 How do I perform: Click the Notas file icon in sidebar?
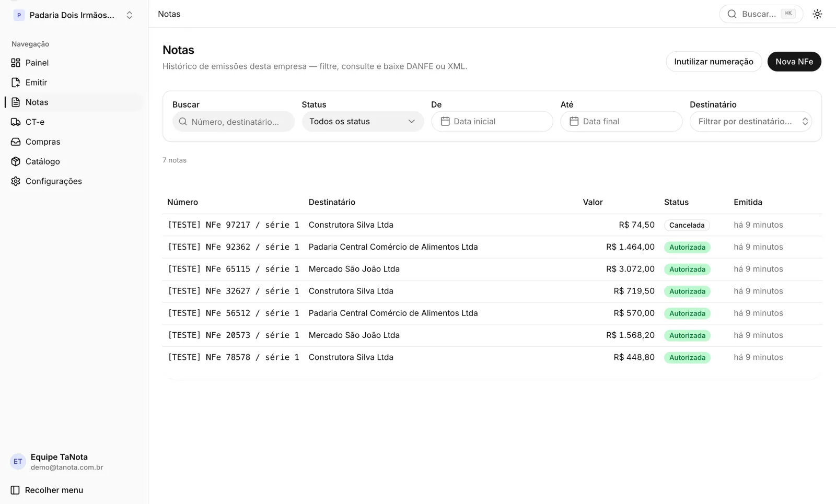click(16, 102)
